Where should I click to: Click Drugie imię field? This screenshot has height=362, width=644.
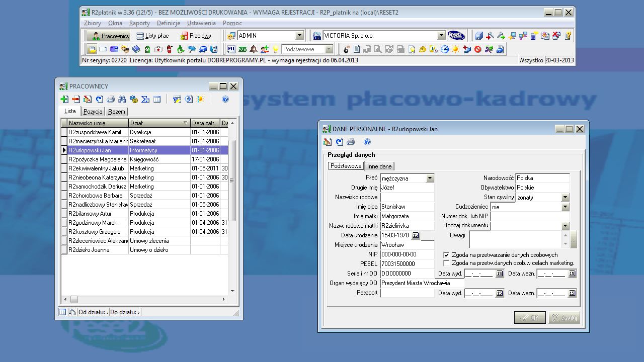407,188
